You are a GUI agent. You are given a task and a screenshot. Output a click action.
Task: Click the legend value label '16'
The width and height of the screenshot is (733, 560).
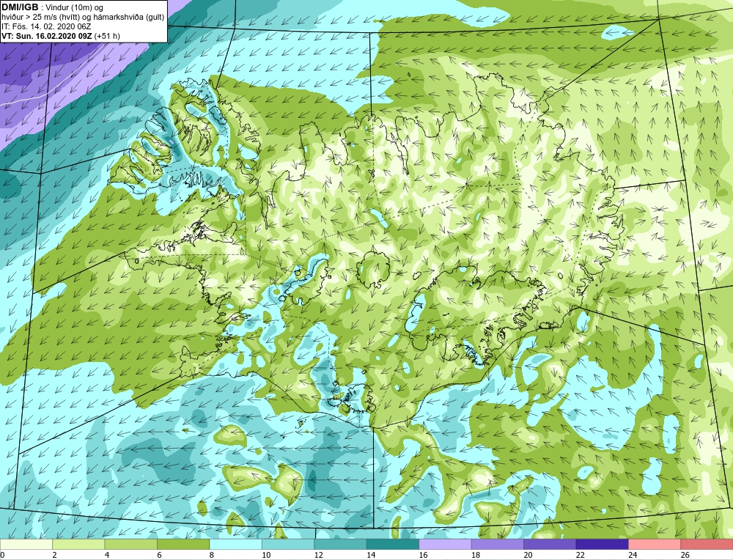423,555
